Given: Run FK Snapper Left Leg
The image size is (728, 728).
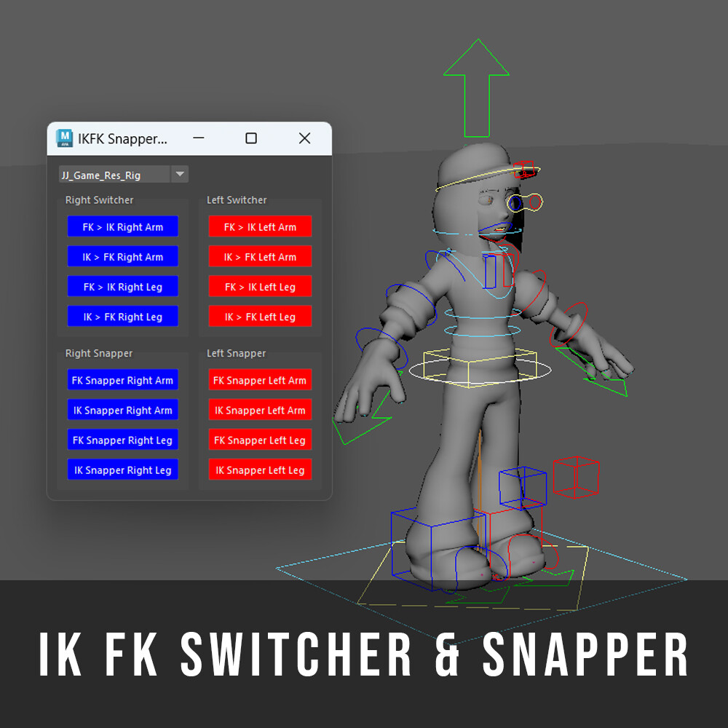Looking at the screenshot, I should (x=260, y=440).
